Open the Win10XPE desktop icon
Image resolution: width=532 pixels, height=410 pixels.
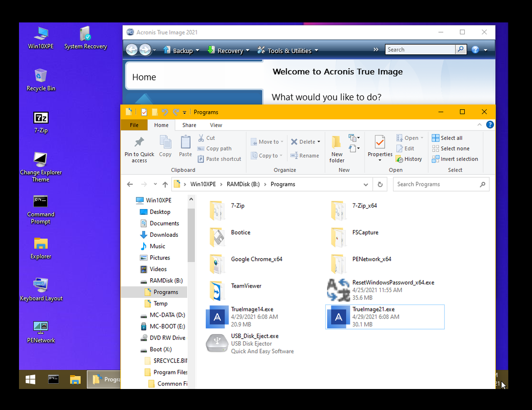click(41, 37)
